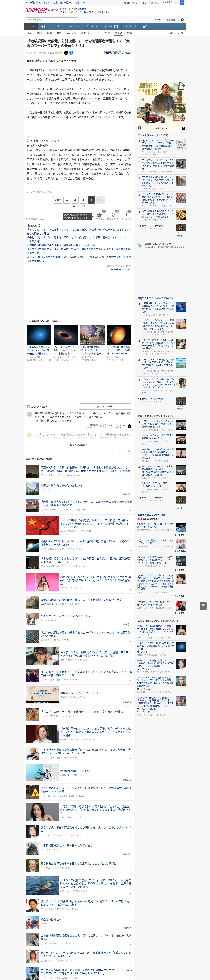This screenshot has height=980, width=210.
Task: Click the 新しい視点 exclamation reaction
Action: [127, 216]
